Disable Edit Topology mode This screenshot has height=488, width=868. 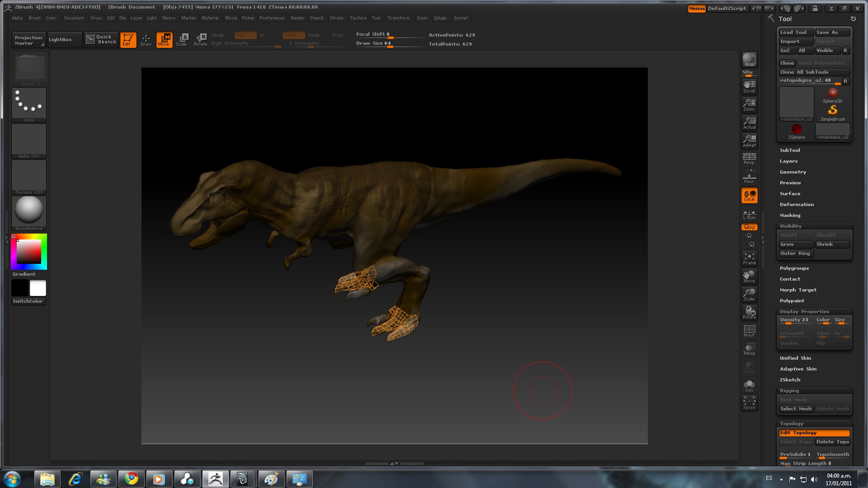click(x=814, y=432)
